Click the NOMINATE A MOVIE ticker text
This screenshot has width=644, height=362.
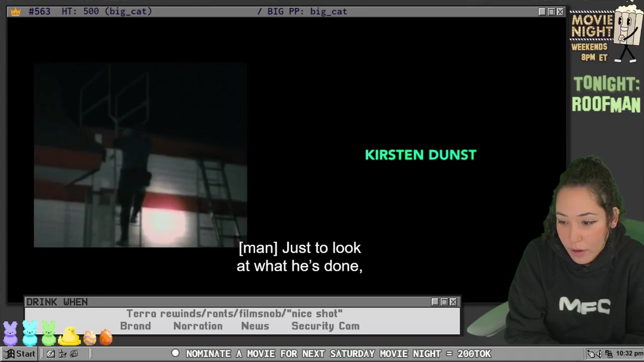[338, 354]
